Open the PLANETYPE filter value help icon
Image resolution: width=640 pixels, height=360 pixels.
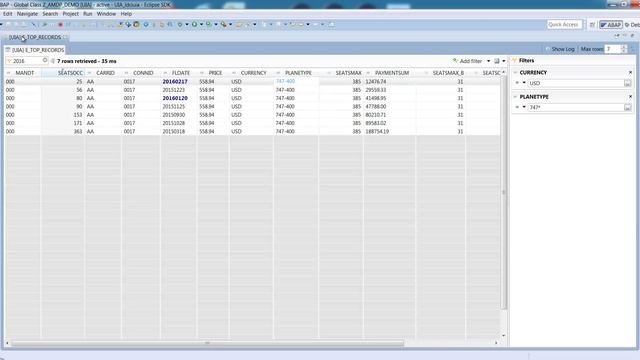tap(628, 108)
